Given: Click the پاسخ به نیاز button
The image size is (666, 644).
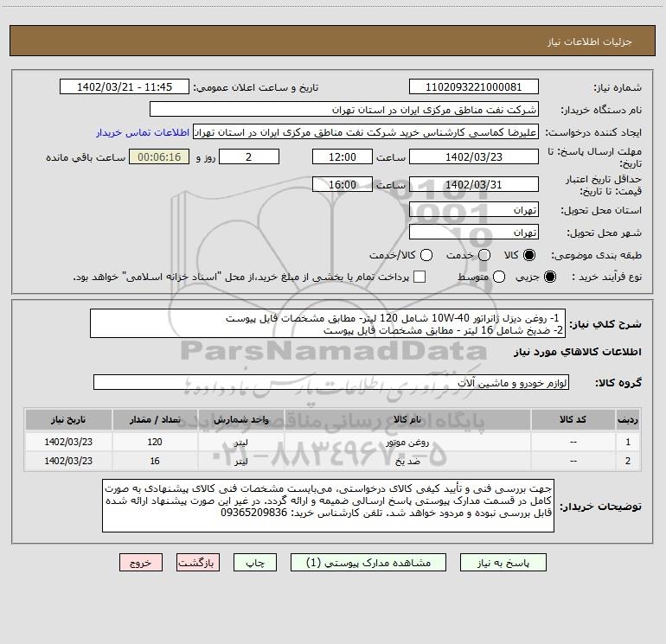Looking at the screenshot, I should [503, 563].
